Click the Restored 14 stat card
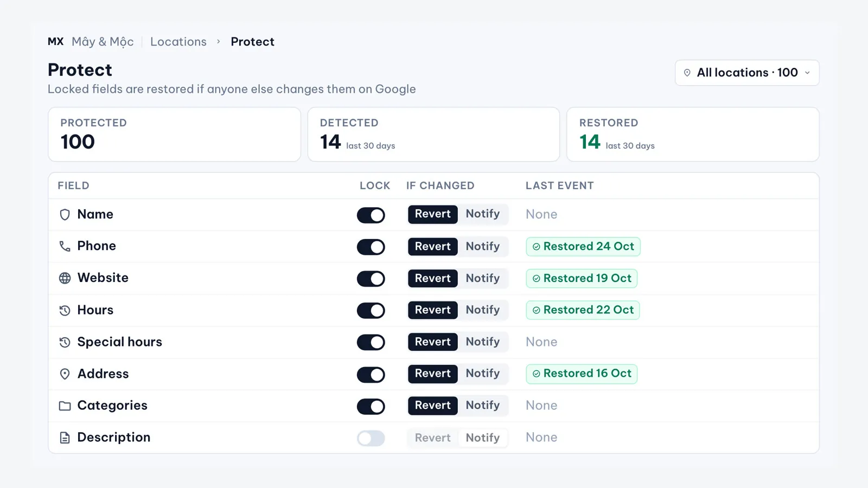This screenshot has height=488, width=868. click(x=693, y=134)
